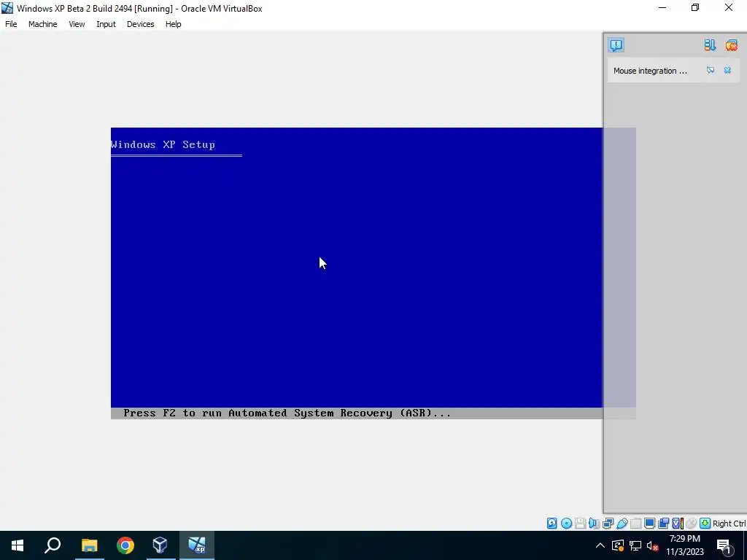Open the Windows Action Center notifications
Screen dimensions: 747x560
click(724, 545)
